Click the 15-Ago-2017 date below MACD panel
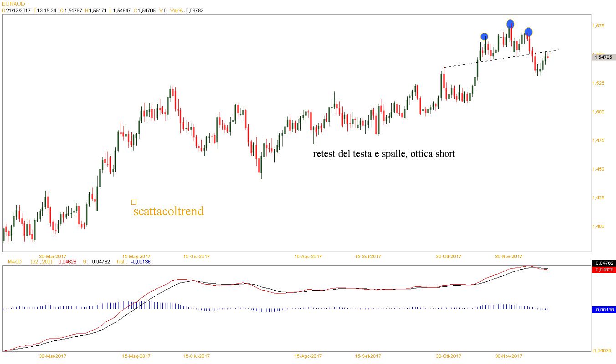This screenshot has height=364, width=616. [308, 356]
